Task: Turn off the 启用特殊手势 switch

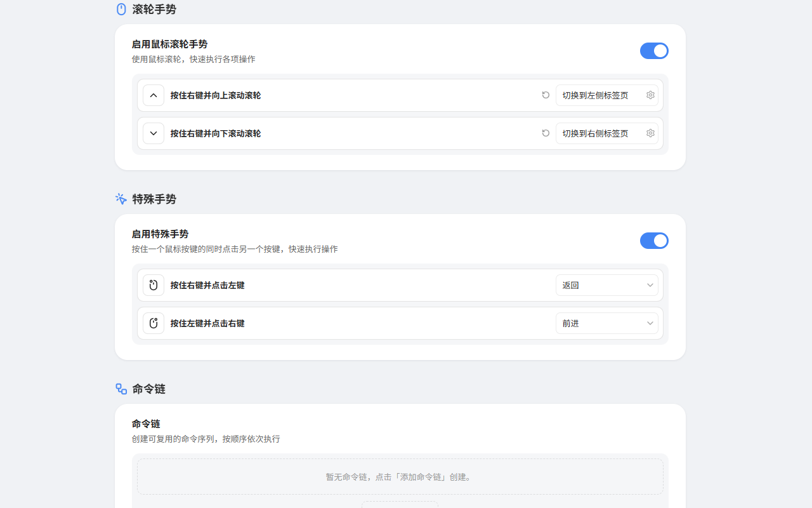Action: click(x=654, y=241)
